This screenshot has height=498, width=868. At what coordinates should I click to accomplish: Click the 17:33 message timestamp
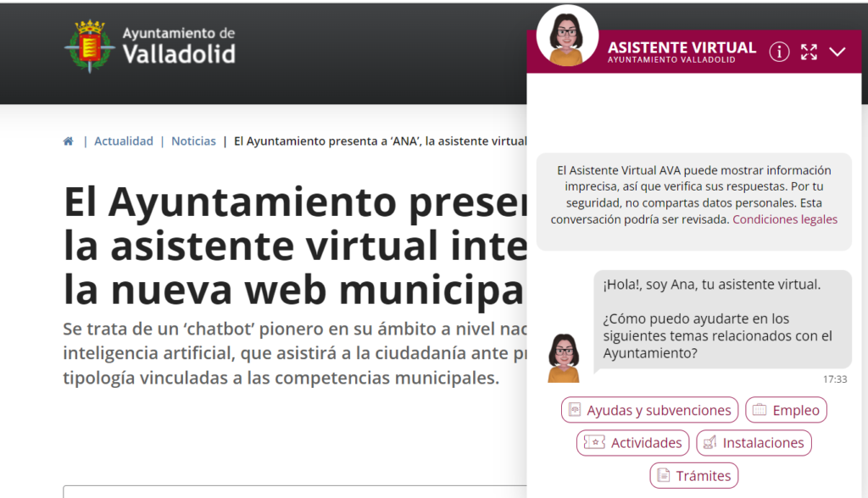[835, 379]
